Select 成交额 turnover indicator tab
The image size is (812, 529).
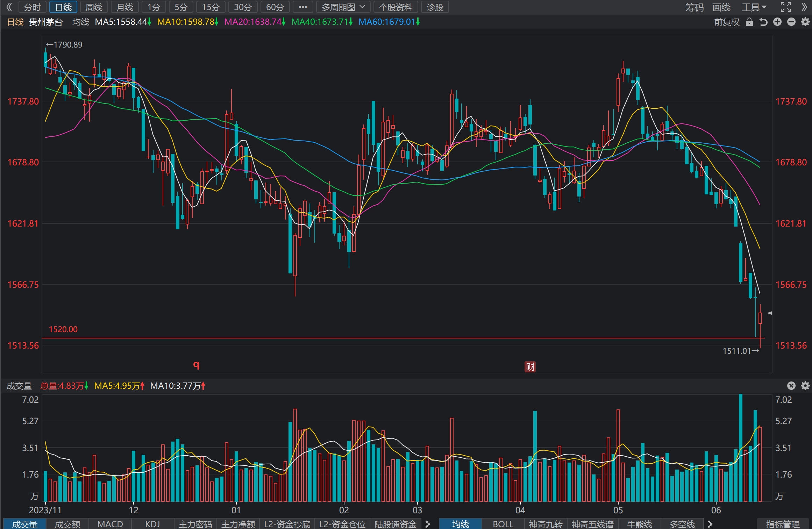[x=67, y=524]
